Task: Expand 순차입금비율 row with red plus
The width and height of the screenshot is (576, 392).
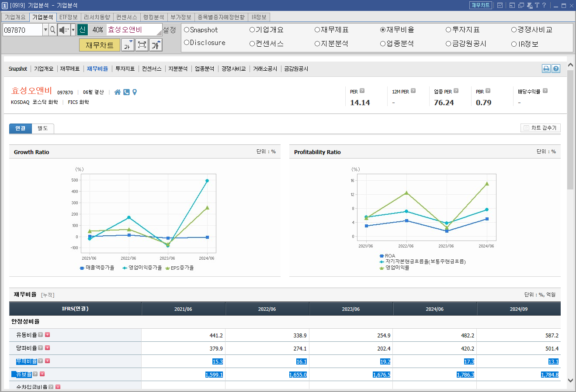Action: [x=58, y=387]
